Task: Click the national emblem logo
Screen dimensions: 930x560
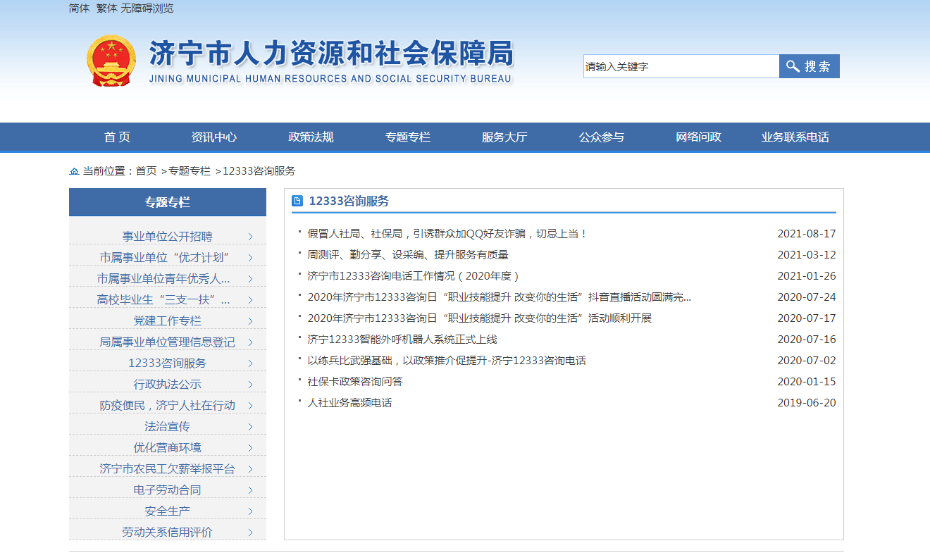Action: coord(111,61)
